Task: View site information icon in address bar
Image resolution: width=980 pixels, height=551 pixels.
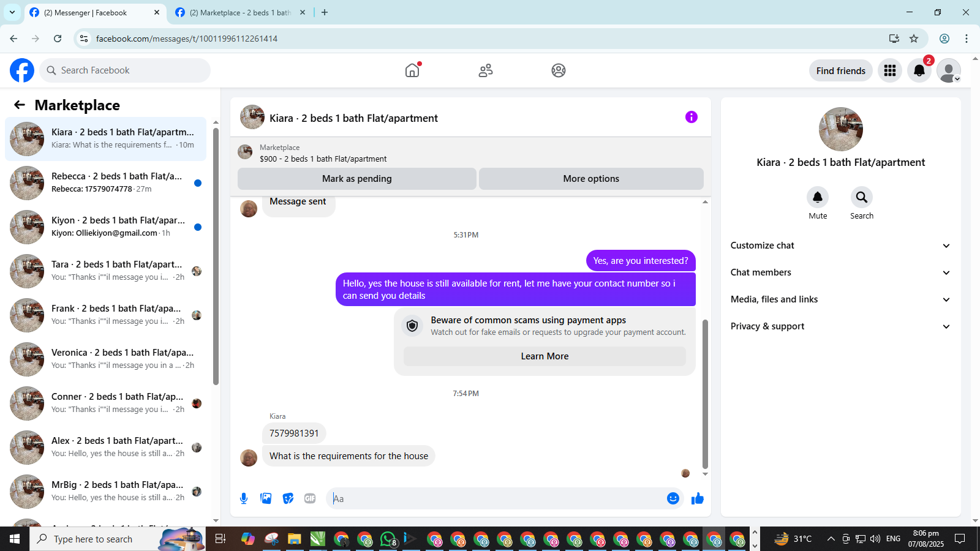Action: [x=84, y=39]
